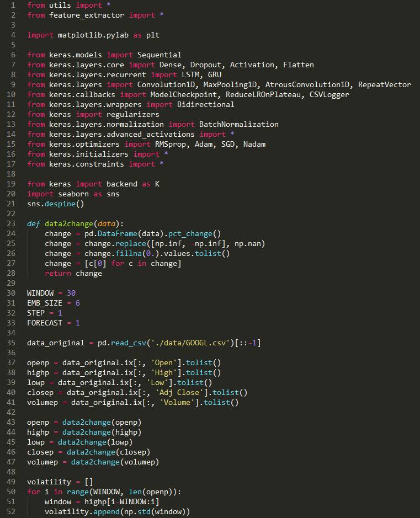Image resolution: width=420 pixels, height=518 pixels.
Task: Click 'RepeatVector' on line 9
Action: pyautogui.click(x=384, y=84)
